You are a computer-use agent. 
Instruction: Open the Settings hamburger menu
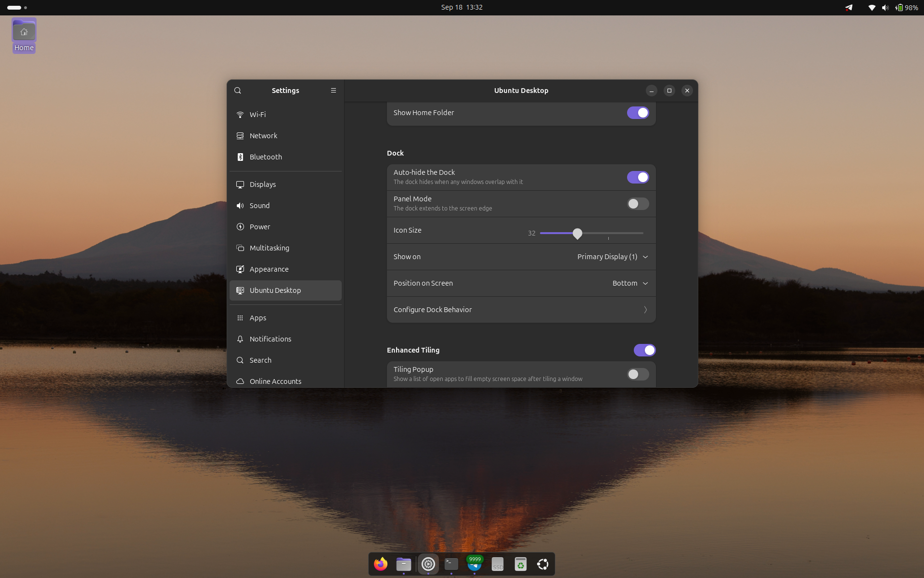click(x=333, y=91)
